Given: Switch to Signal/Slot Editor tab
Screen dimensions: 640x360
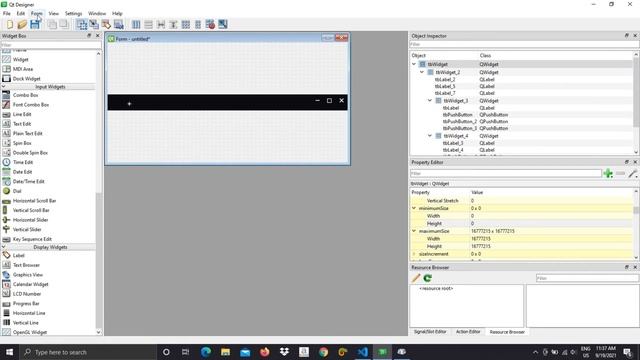Looking at the screenshot, I should 430,332.
